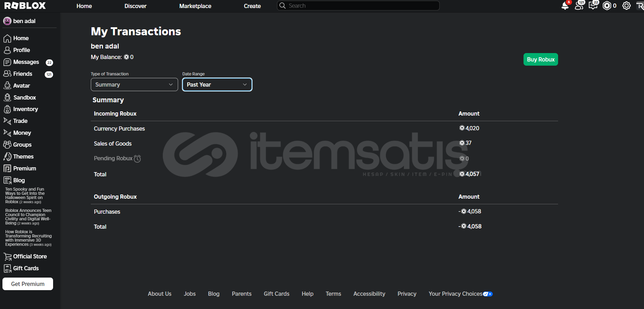Open notifications bell icon
Image resolution: width=644 pixels, height=309 pixels.
click(565, 6)
